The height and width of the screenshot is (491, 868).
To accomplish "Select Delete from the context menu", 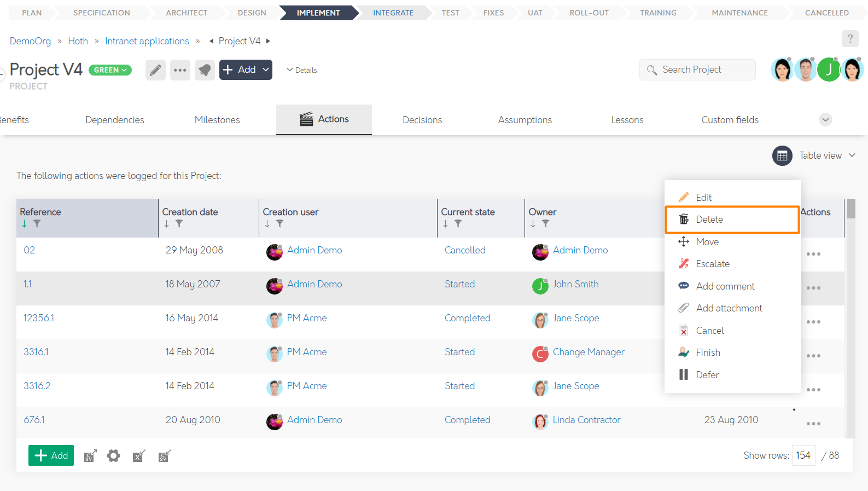I will point(732,219).
